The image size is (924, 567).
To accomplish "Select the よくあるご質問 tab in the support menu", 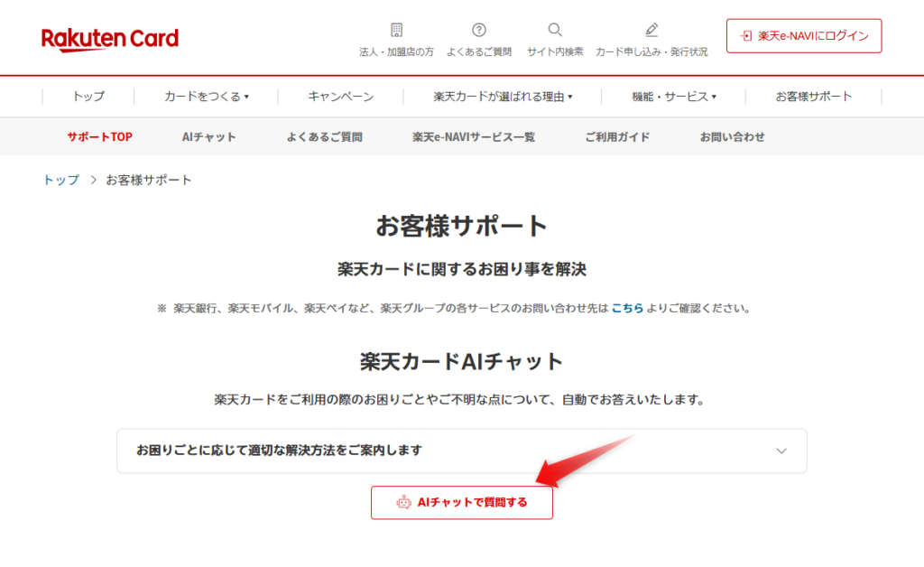I will 324,136.
